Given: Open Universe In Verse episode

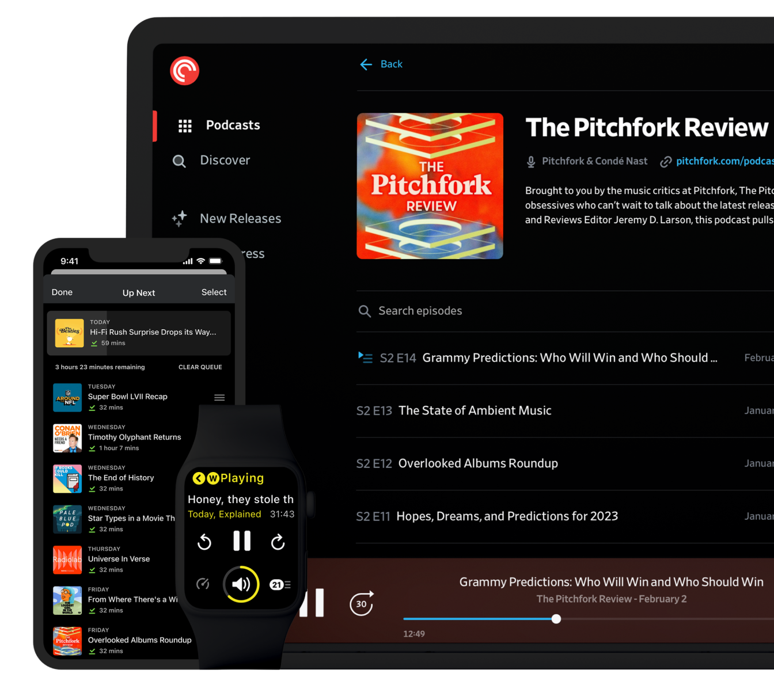Looking at the screenshot, I should [119, 559].
